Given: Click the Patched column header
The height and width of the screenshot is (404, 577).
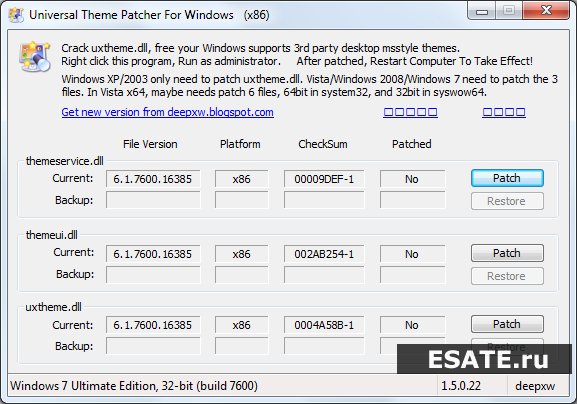Looking at the screenshot, I should (x=411, y=144).
